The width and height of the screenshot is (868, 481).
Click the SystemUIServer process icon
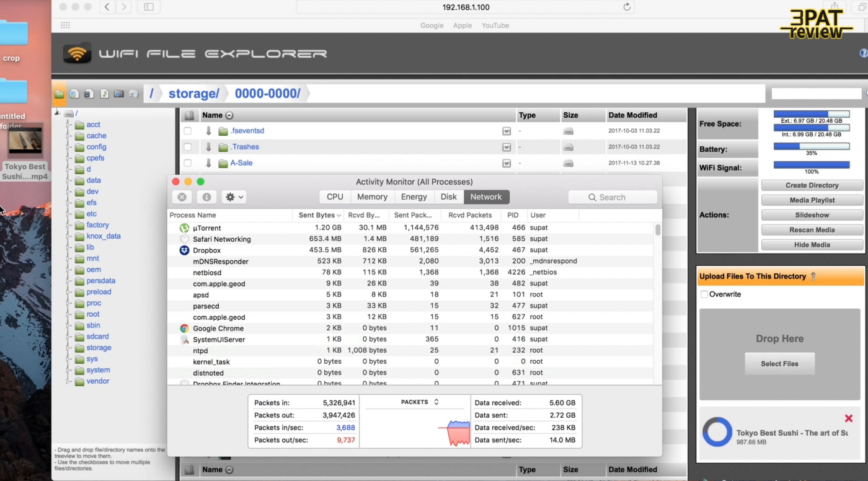tap(184, 340)
